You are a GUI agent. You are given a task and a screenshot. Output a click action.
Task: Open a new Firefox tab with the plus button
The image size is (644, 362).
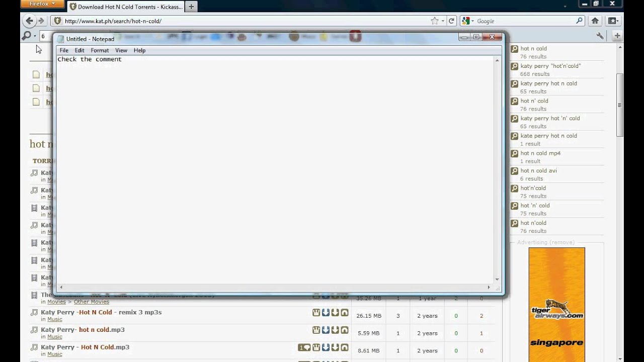click(191, 7)
